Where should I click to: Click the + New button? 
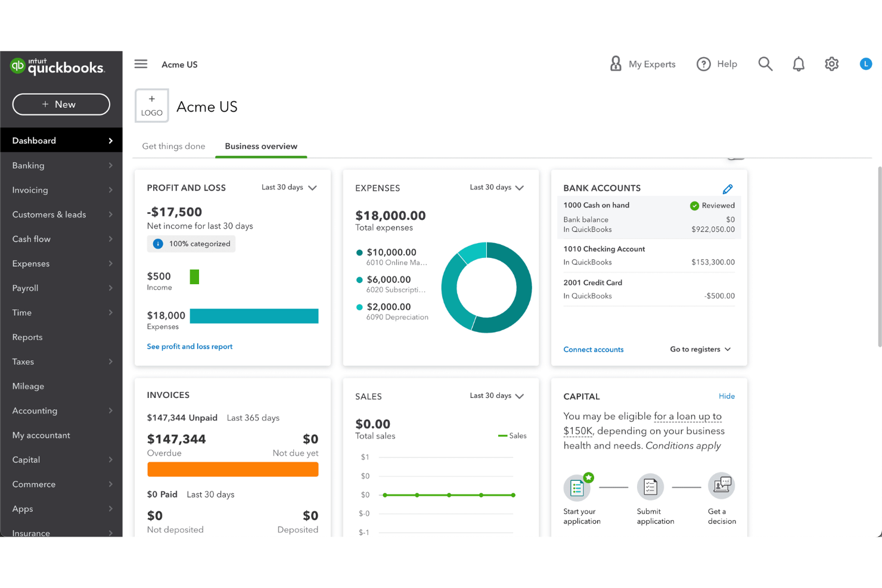coord(61,104)
